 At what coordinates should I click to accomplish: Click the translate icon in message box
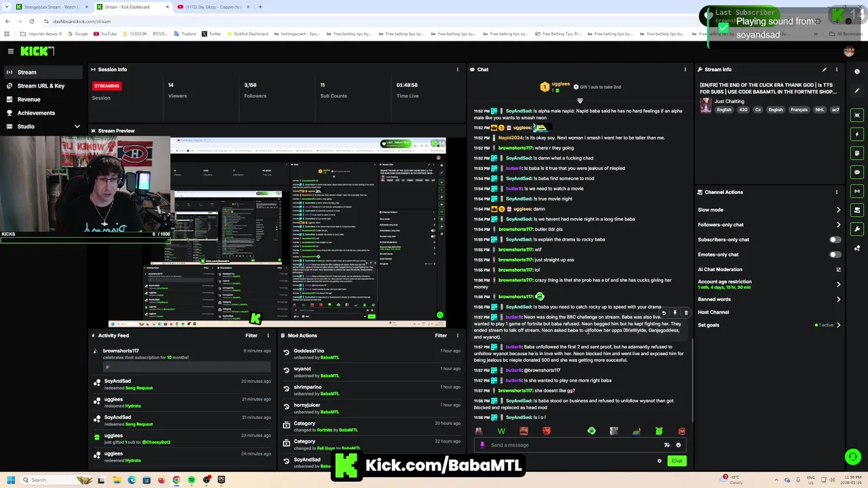(667, 445)
